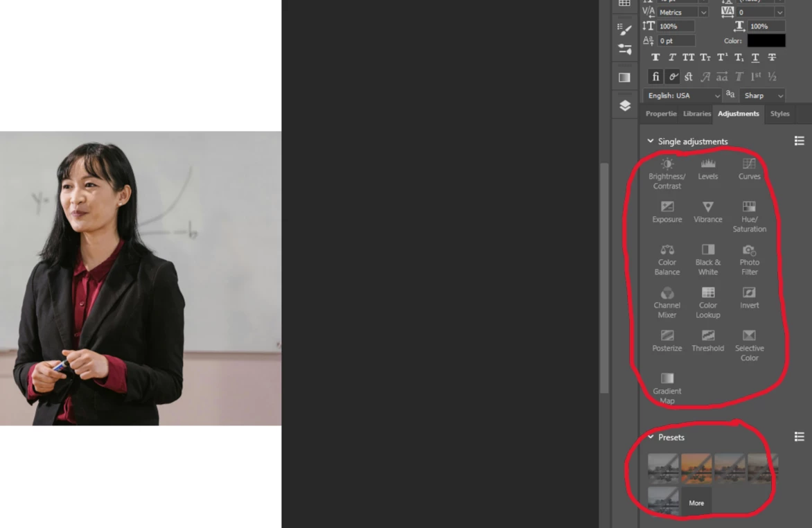Switch to the Styles tab
This screenshot has width=812, height=528.
pos(780,114)
